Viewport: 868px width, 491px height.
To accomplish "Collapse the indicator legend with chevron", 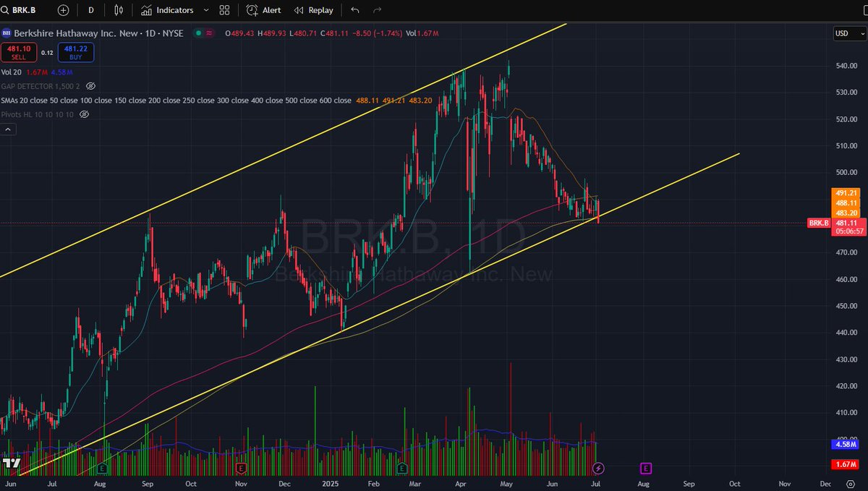I will point(8,129).
